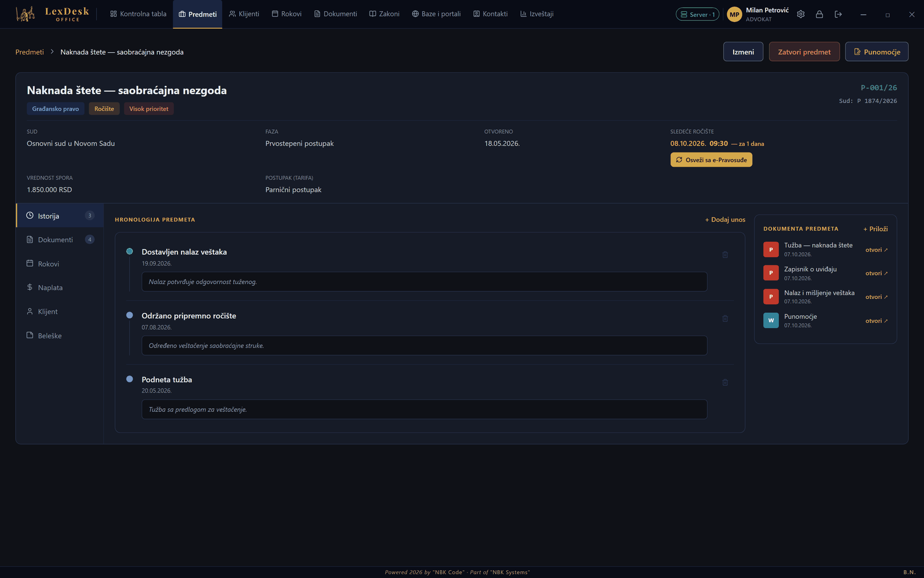
Task: Click '+ Priloži' to attach a document
Action: tap(875, 229)
